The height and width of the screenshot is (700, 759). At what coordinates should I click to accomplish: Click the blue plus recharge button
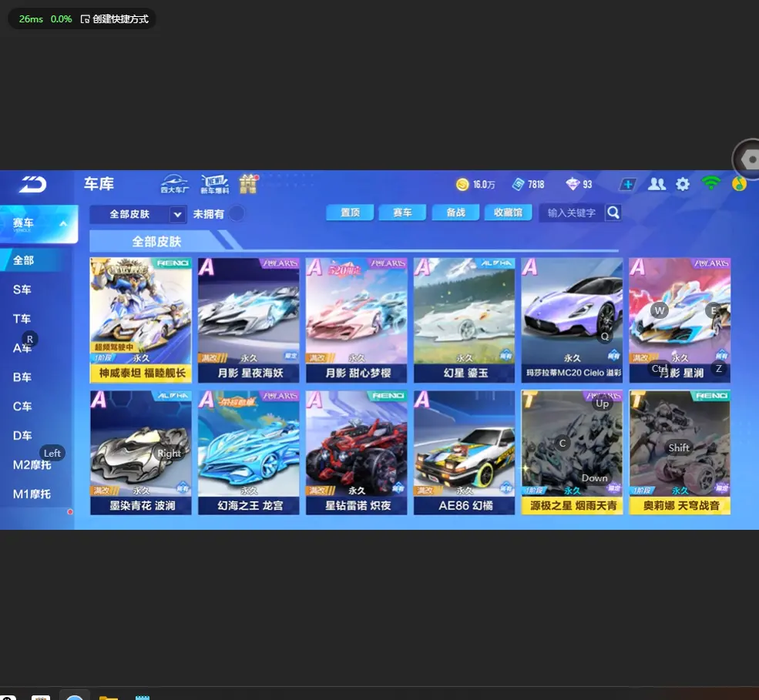pyautogui.click(x=627, y=184)
